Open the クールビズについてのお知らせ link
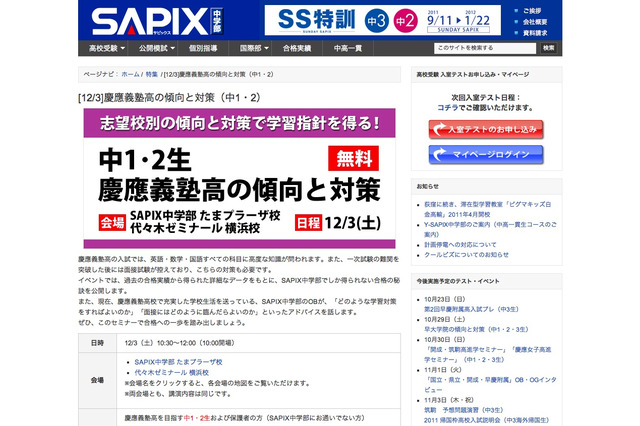Viewport: 640px width, 426px height. (x=466, y=255)
